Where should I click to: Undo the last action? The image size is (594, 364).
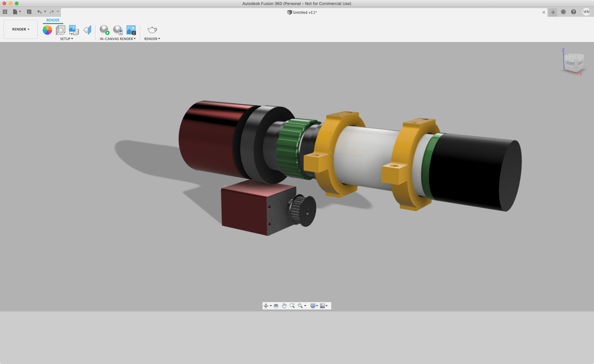[39, 12]
